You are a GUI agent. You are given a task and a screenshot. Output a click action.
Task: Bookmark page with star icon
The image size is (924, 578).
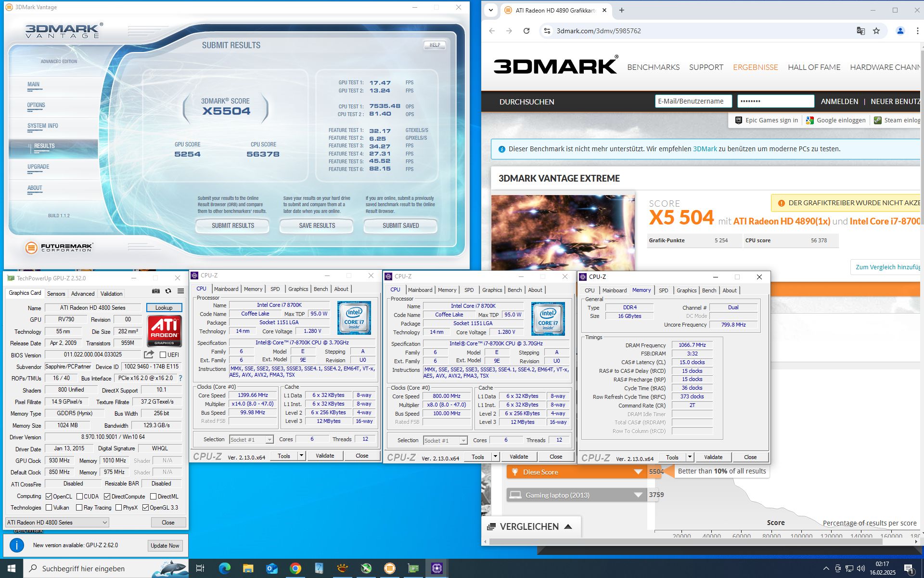click(x=876, y=31)
